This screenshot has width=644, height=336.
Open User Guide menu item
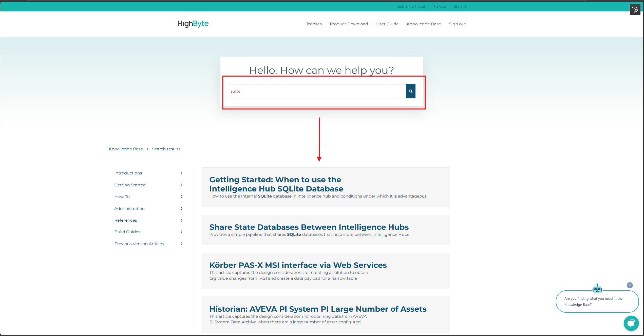click(387, 24)
